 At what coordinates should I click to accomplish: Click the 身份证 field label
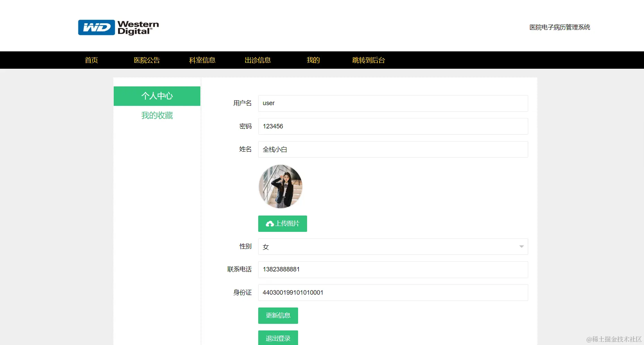(x=242, y=293)
